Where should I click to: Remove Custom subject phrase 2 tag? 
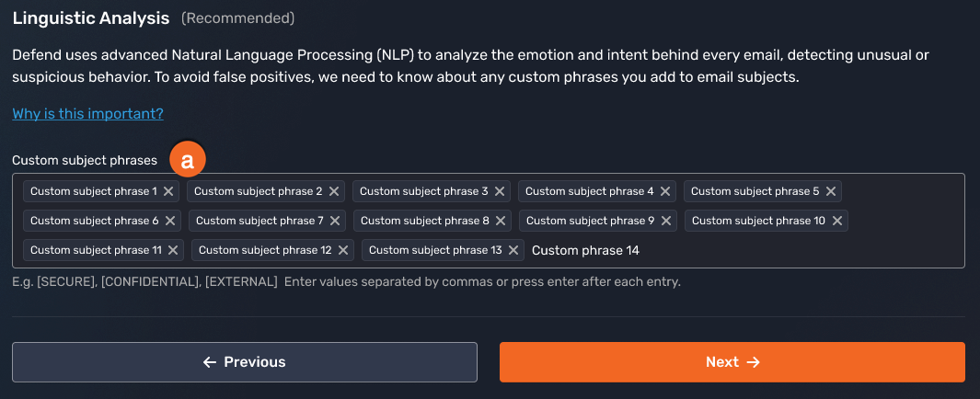click(x=334, y=191)
